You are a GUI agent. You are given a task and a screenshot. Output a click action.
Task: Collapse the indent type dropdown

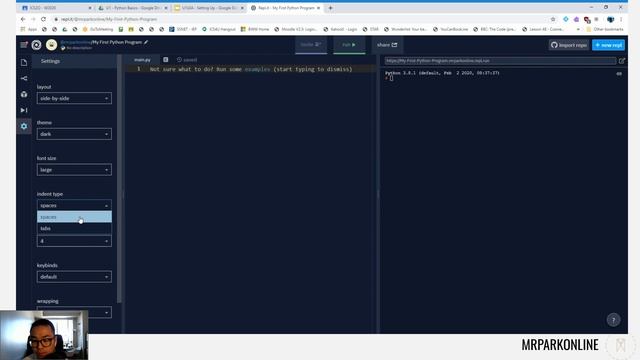click(x=74, y=205)
